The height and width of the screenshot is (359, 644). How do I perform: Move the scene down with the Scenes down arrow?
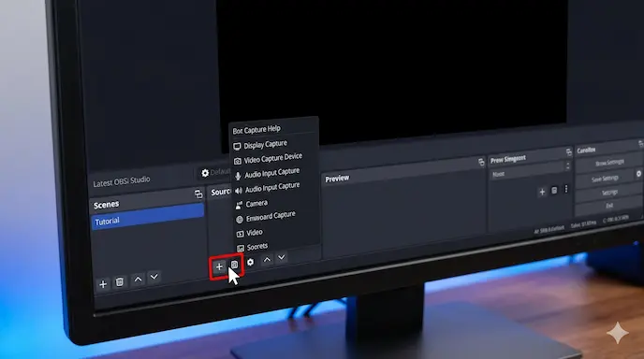coord(154,277)
